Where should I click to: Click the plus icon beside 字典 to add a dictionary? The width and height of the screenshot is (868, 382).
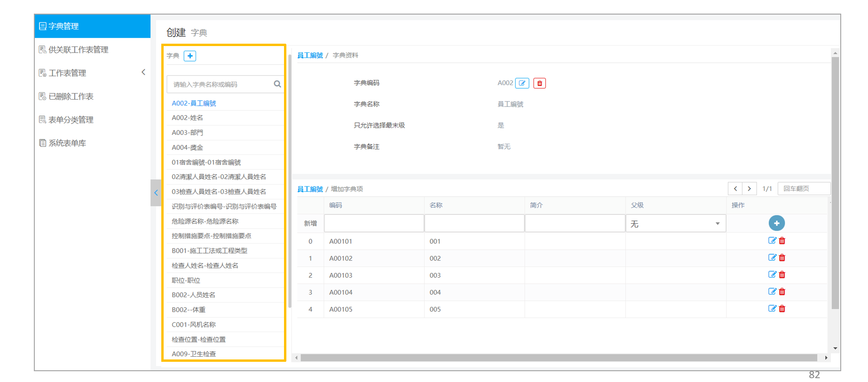190,56
